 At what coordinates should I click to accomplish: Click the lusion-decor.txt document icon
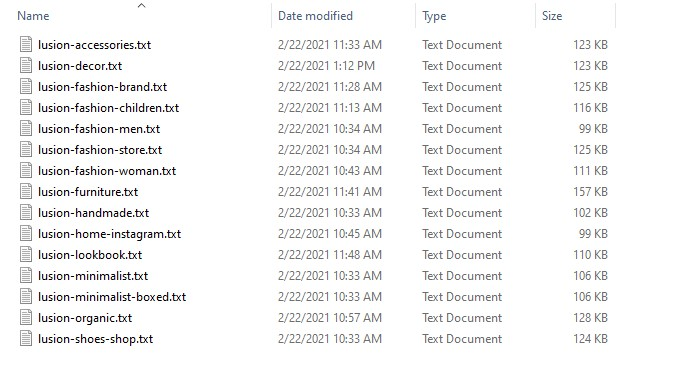tap(26, 66)
